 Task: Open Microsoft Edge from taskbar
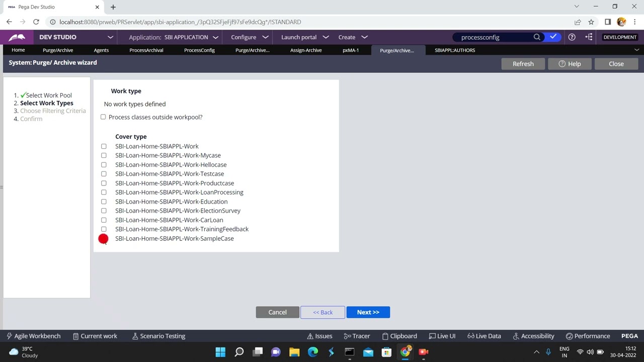click(x=313, y=352)
